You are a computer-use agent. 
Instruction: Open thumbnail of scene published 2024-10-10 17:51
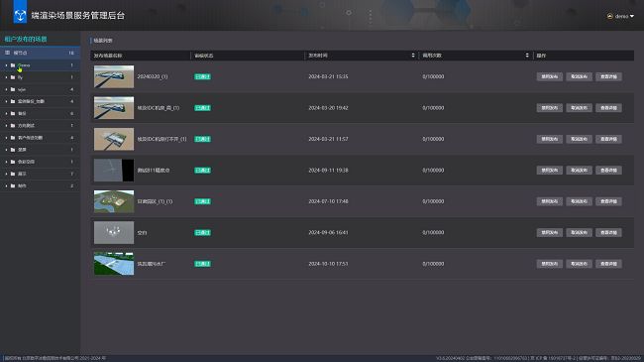pyautogui.click(x=114, y=264)
